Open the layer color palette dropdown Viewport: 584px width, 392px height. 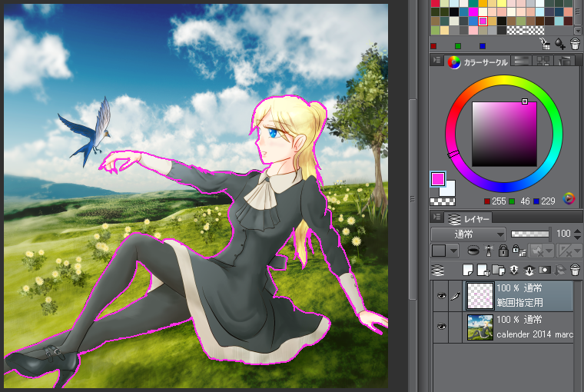click(x=453, y=251)
